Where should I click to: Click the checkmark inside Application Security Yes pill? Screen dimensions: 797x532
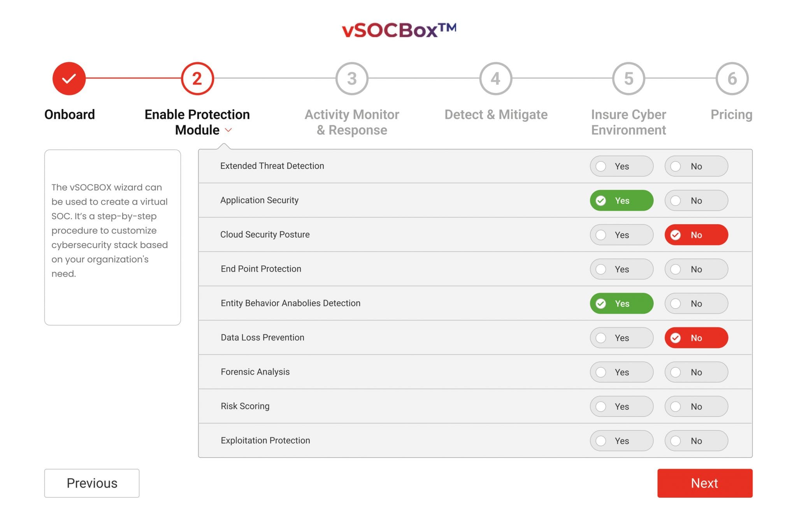coord(601,201)
